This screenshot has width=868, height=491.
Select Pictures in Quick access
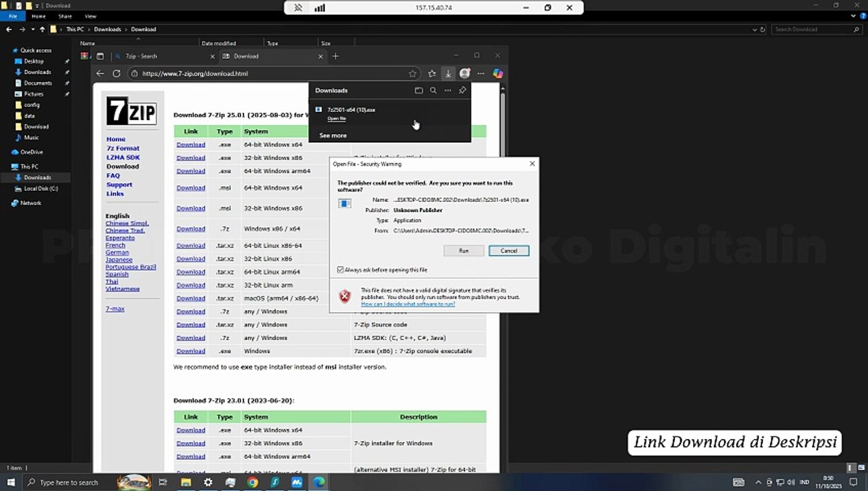pos(33,94)
